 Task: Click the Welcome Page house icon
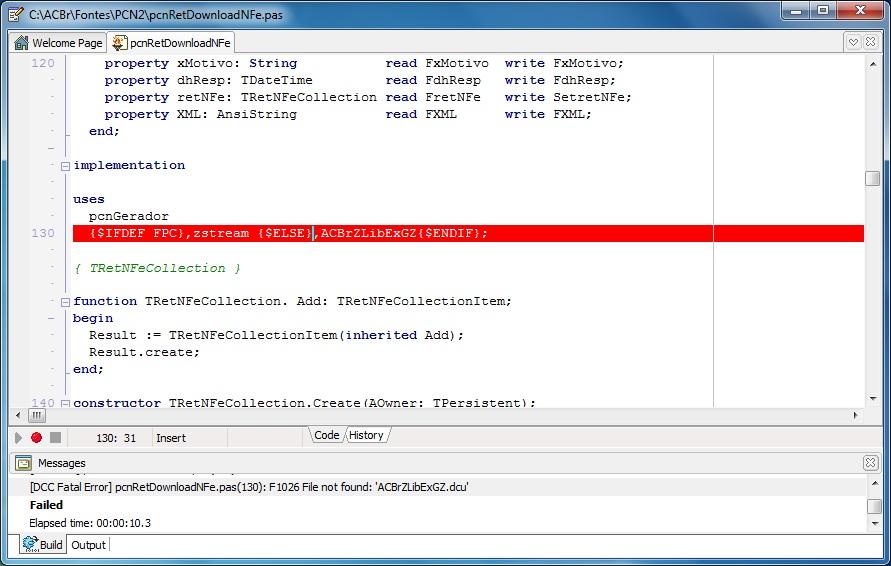click(21, 43)
